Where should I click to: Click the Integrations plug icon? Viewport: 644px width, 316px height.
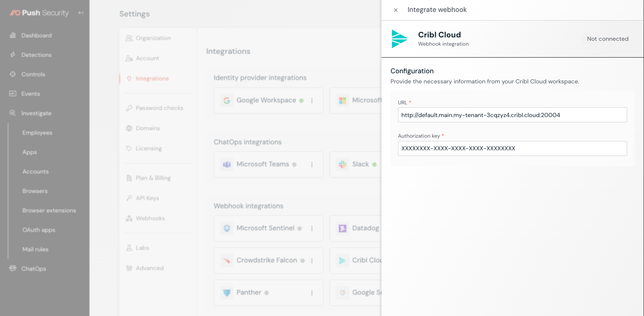(x=129, y=79)
